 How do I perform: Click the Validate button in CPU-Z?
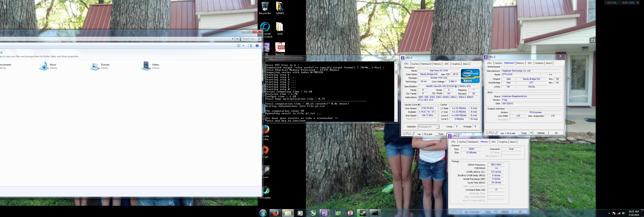[541, 133]
